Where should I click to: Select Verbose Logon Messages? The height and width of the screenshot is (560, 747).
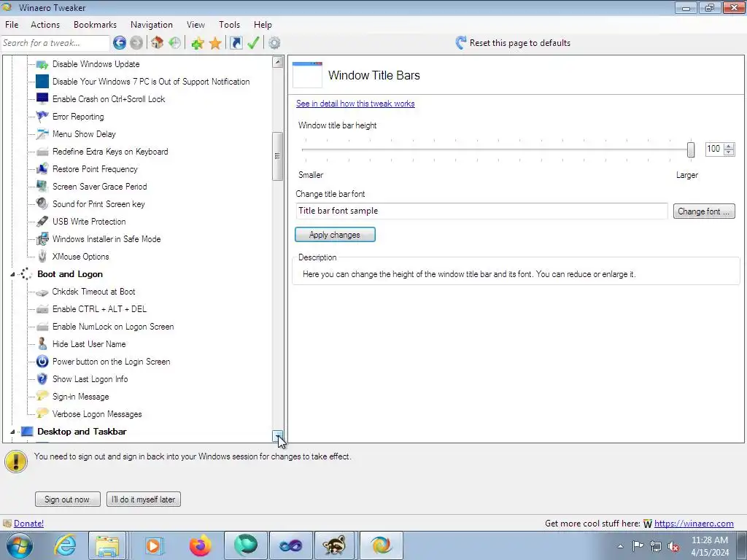tap(97, 414)
